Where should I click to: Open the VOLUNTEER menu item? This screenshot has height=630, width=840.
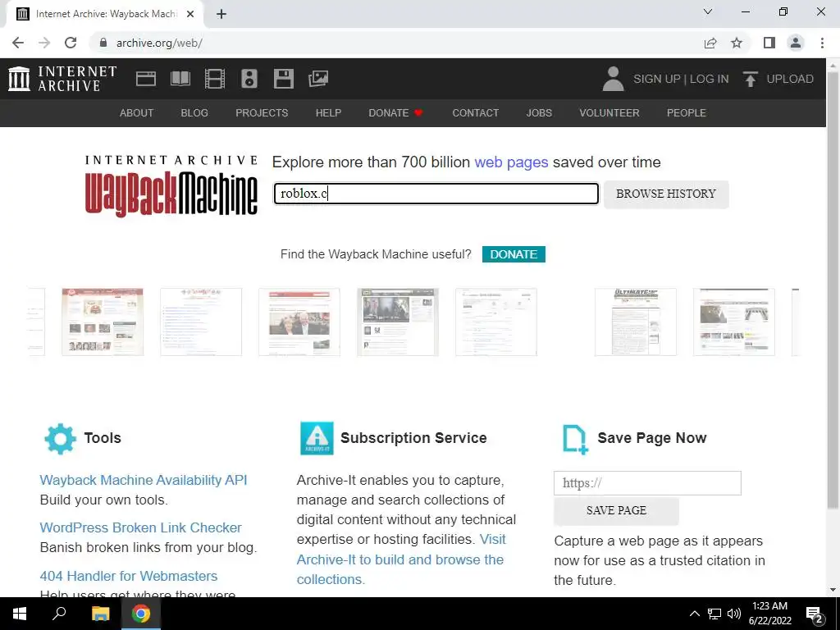[x=609, y=113]
